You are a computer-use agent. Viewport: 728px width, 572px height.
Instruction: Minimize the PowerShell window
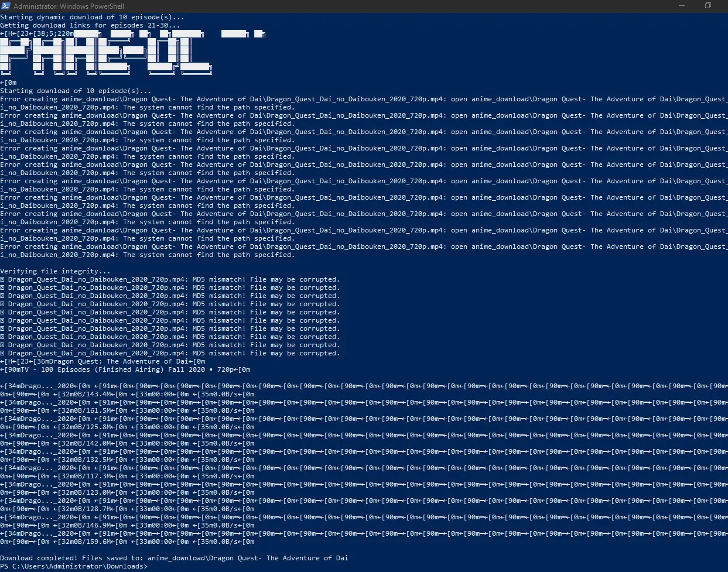[682, 6]
